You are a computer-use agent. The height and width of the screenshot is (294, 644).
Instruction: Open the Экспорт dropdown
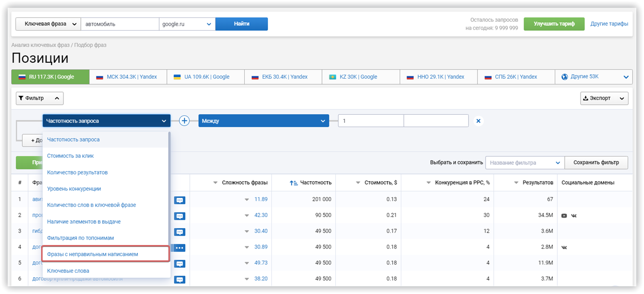604,98
